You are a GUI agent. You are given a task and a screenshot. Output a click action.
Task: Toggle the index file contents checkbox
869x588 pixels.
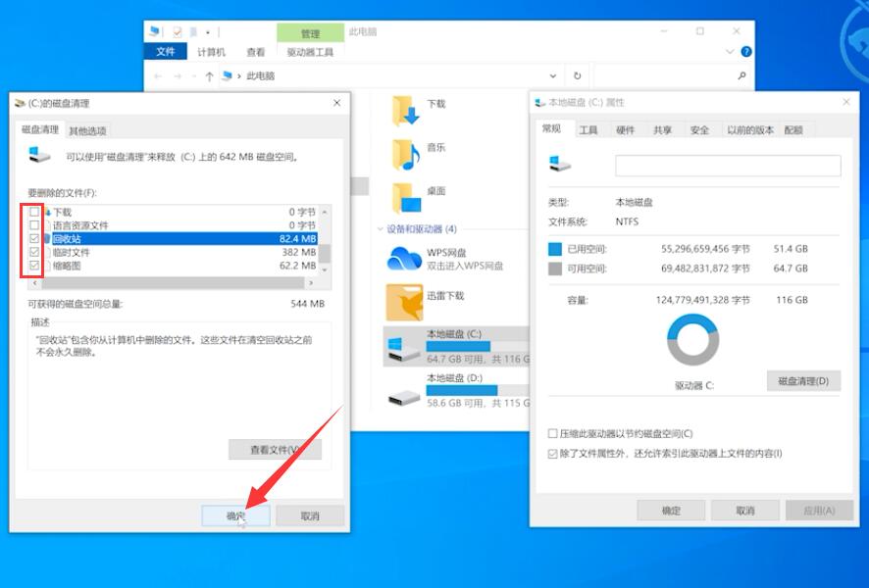click(x=552, y=454)
